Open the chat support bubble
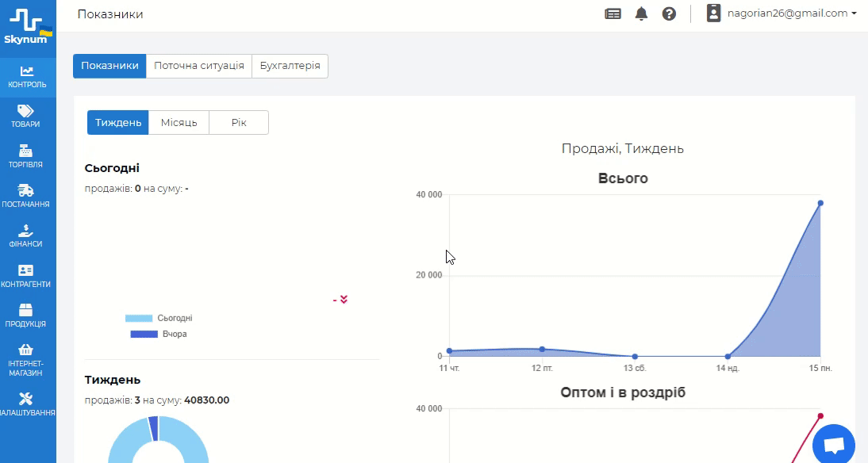 [x=834, y=444]
